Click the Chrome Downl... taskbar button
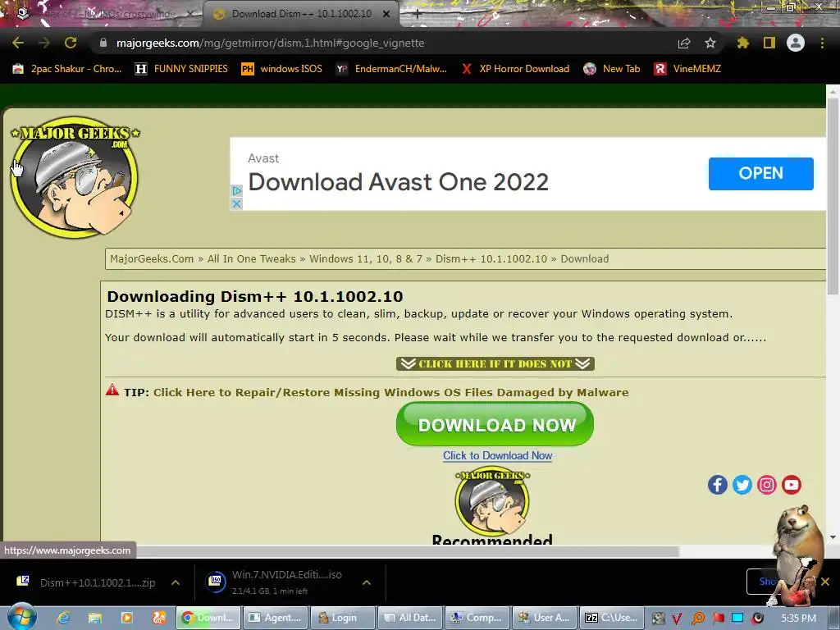Image resolution: width=840 pixels, height=630 pixels. click(209, 618)
